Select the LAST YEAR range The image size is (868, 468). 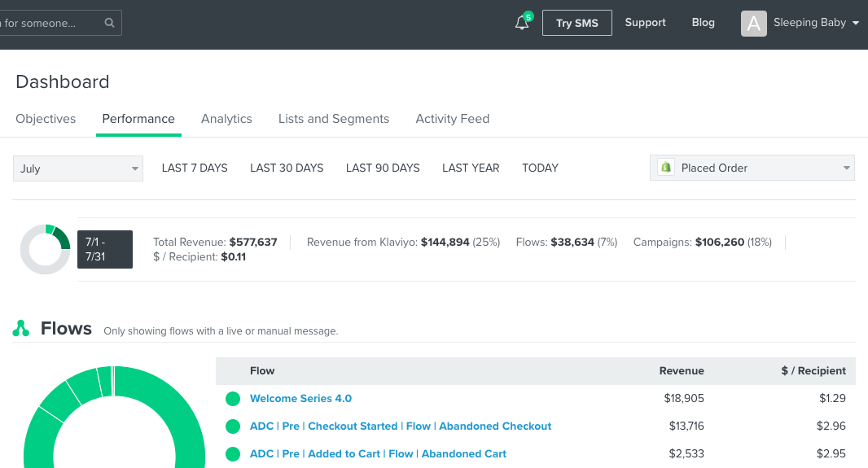tap(471, 168)
